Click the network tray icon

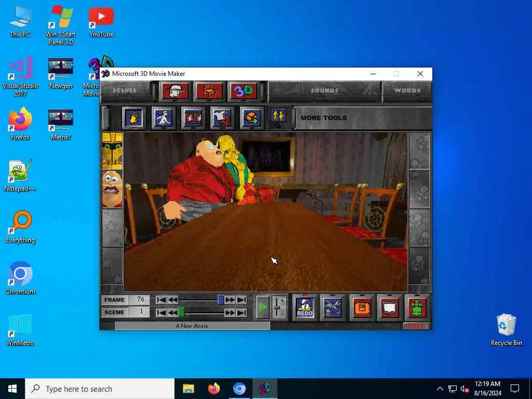coord(453,389)
